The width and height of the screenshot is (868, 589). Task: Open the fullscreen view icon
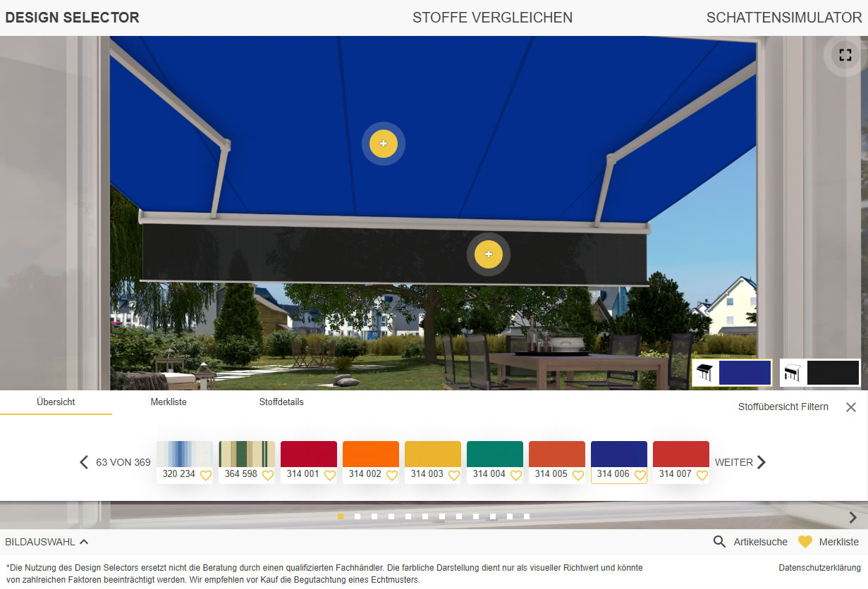[844, 54]
